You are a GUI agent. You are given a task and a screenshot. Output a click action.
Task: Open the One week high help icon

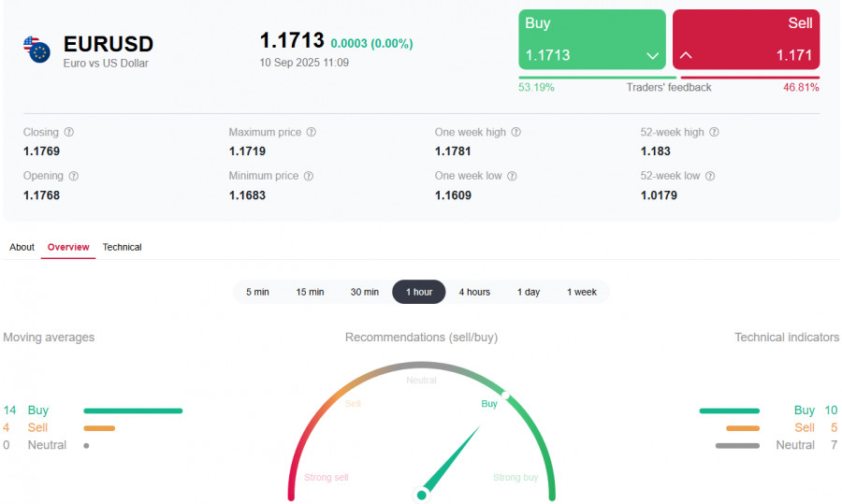click(516, 132)
